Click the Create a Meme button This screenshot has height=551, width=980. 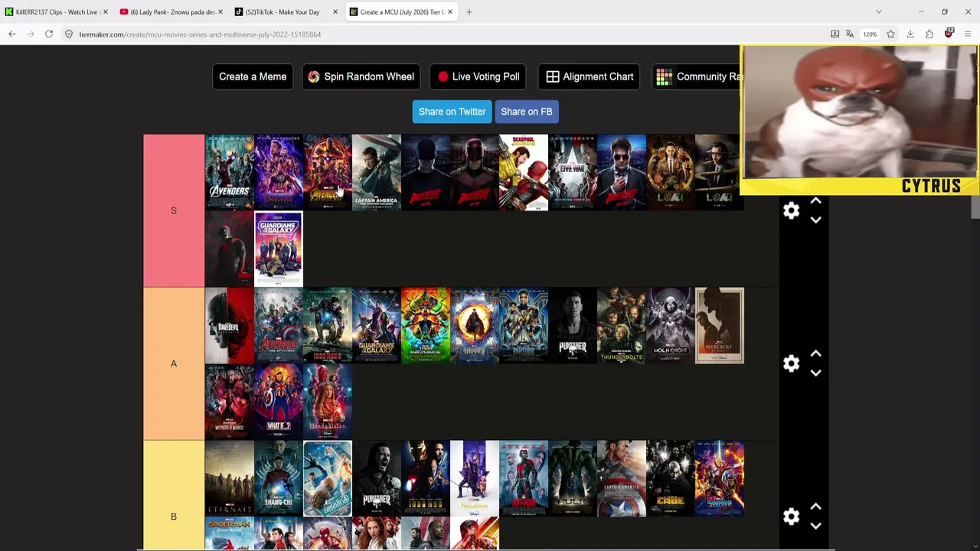coord(253,77)
